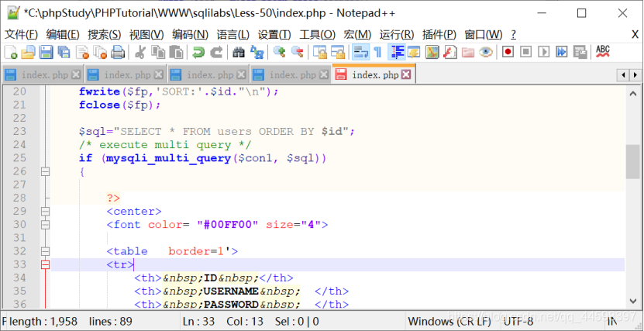Run macro multiple times icon
Viewport: 644px width, 331px height.
click(562, 52)
